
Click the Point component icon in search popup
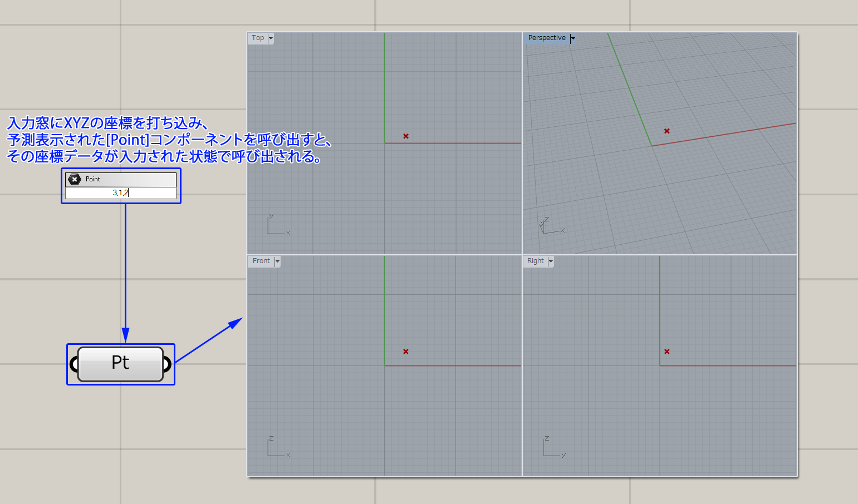(74, 179)
